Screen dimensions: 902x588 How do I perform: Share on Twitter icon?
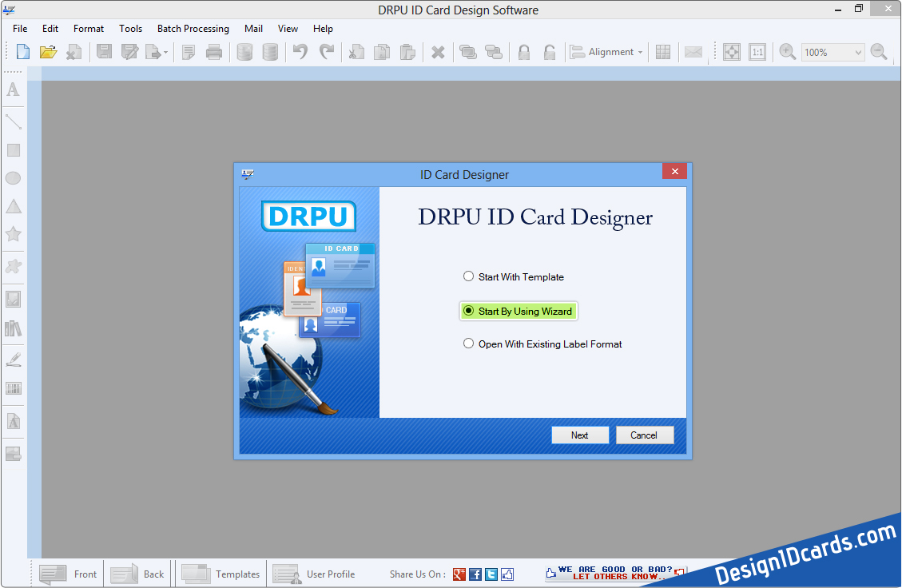point(491,574)
